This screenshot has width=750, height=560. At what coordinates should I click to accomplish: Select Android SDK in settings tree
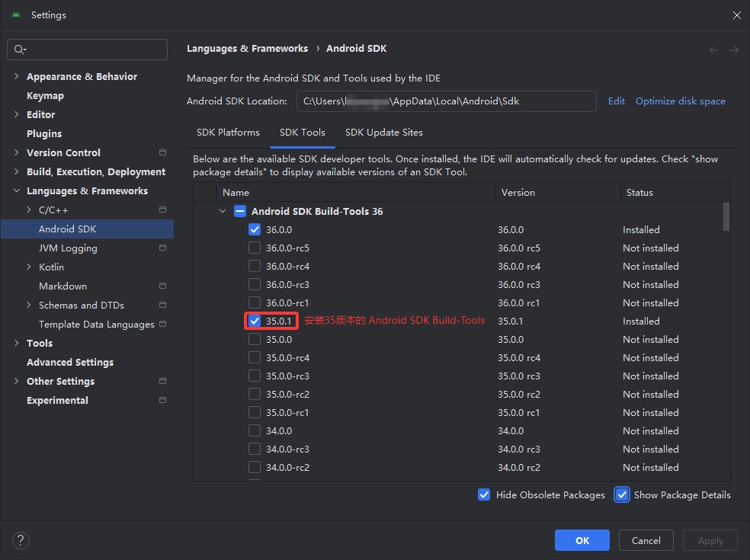click(87, 229)
